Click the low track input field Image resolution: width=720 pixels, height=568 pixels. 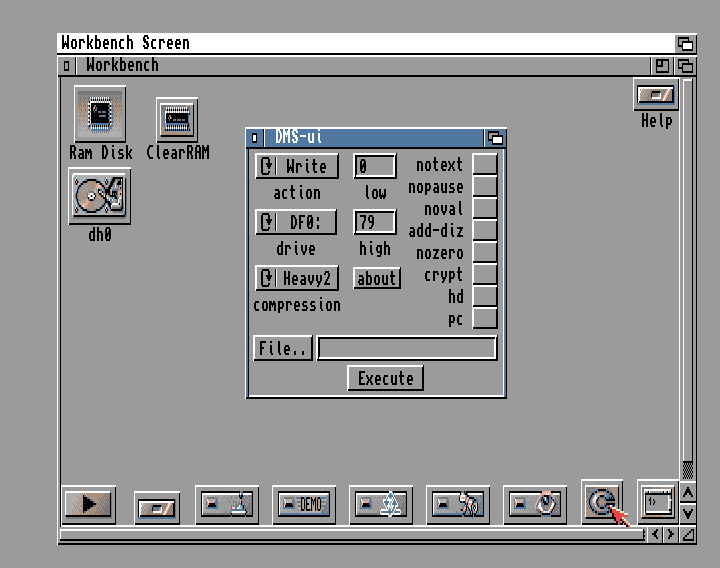pyautogui.click(x=375, y=166)
